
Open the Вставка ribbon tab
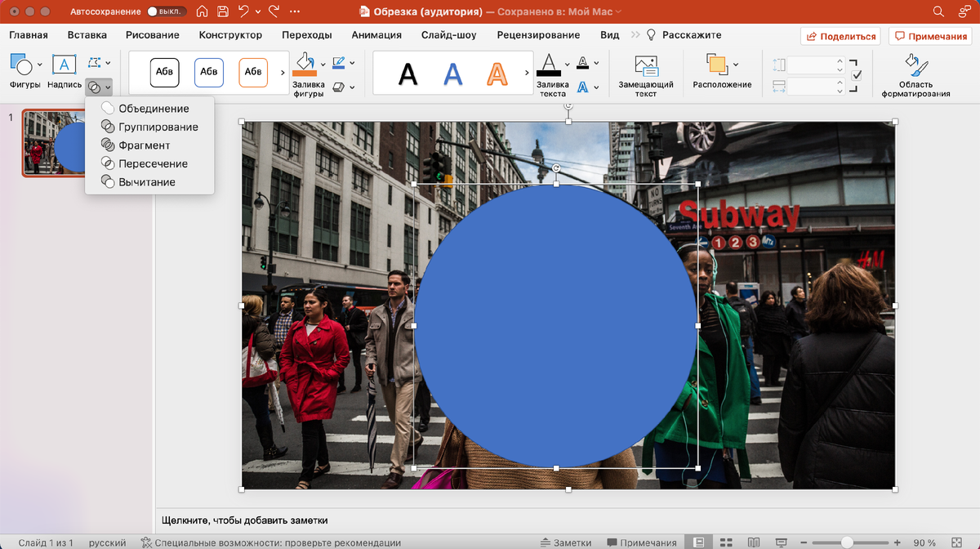[87, 35]
